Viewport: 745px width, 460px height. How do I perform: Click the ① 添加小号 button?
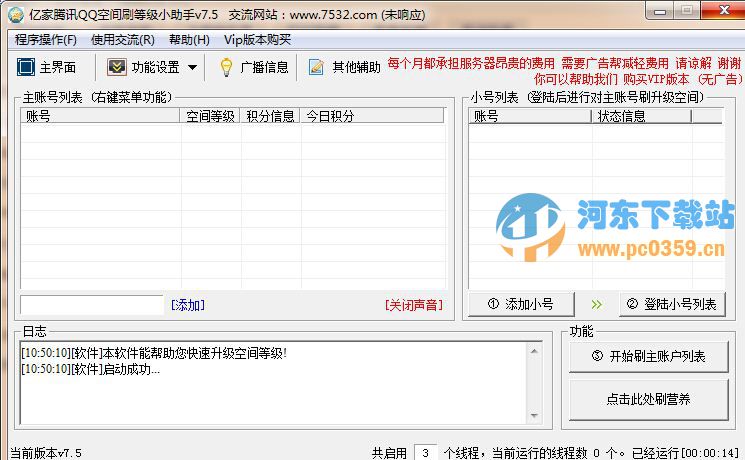coord(521,304)
